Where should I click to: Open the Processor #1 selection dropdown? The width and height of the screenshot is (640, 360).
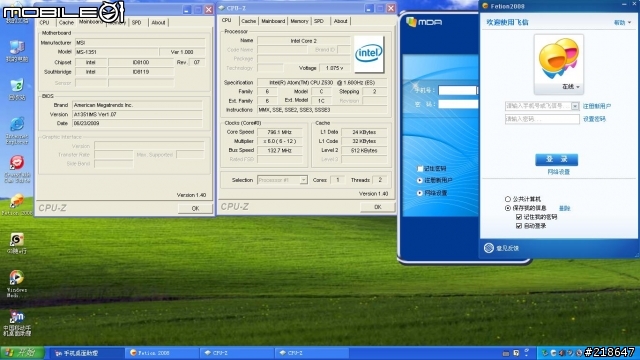(x=282, y=180)
